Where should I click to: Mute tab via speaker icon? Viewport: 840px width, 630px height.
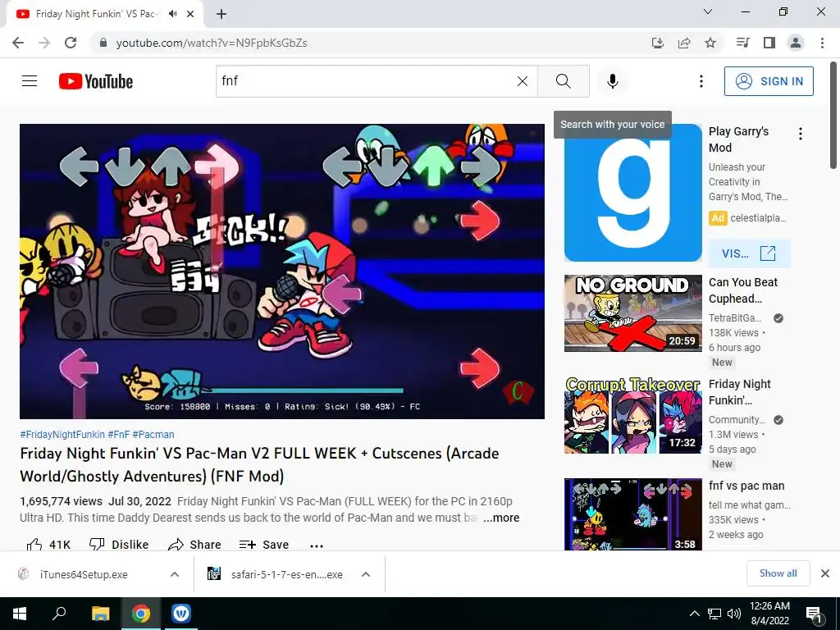pyautogui.click(x=172, y=14)
